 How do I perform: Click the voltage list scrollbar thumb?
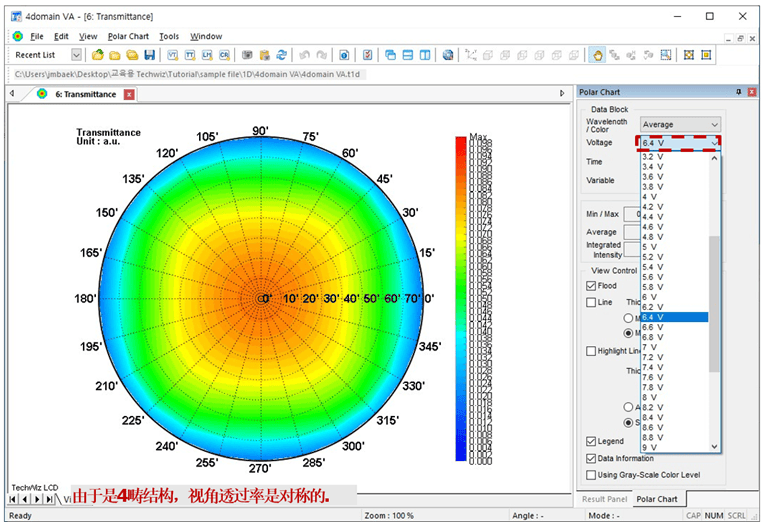(x=714, y=303)
